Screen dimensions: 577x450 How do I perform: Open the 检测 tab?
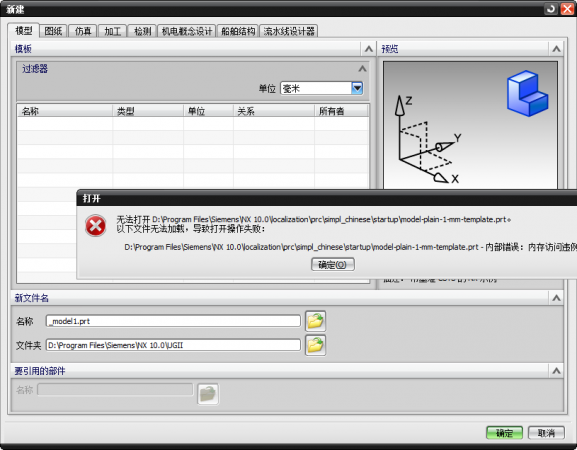pos(142,31)
